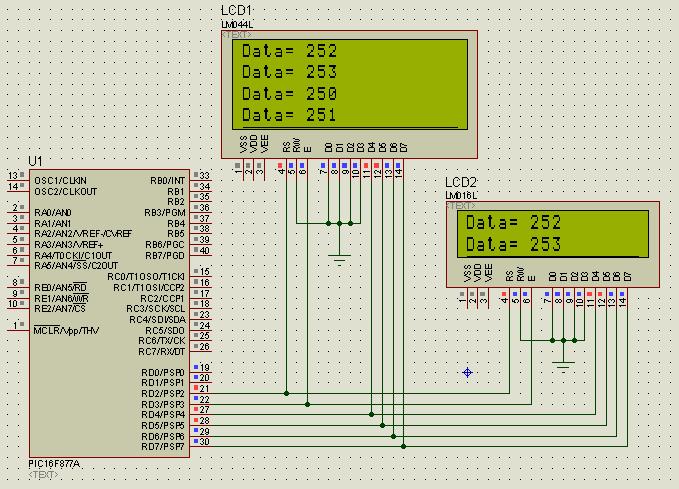Click the RC5/SDO pin label

[165, 330]
